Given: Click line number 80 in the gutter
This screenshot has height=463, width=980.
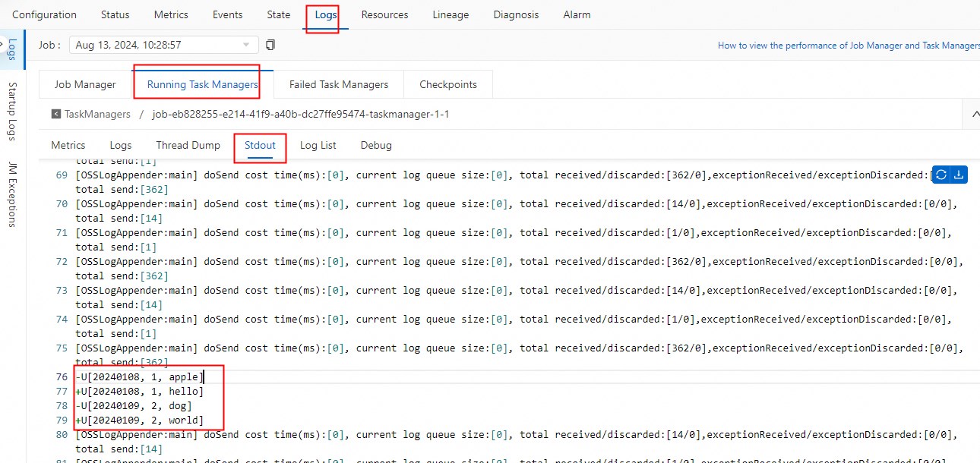Looking at the screenshot, I should pos(62,434).
